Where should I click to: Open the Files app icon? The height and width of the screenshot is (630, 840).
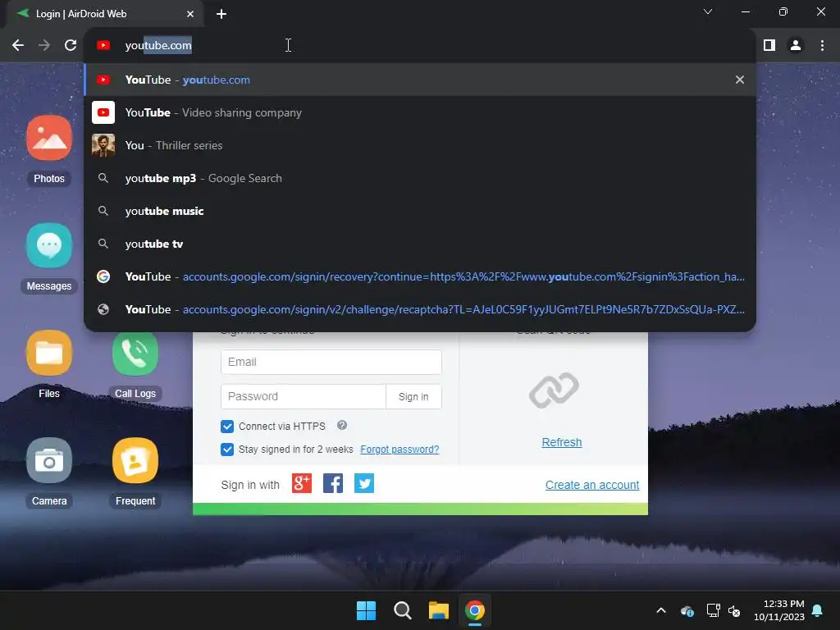click(48, 353)
